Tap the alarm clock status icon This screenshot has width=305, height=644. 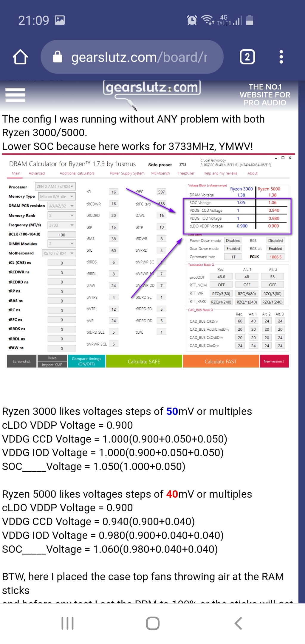192,20
